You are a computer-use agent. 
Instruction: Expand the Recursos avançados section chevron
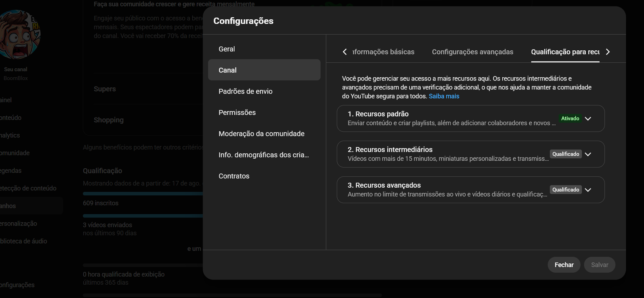point(588,190)
